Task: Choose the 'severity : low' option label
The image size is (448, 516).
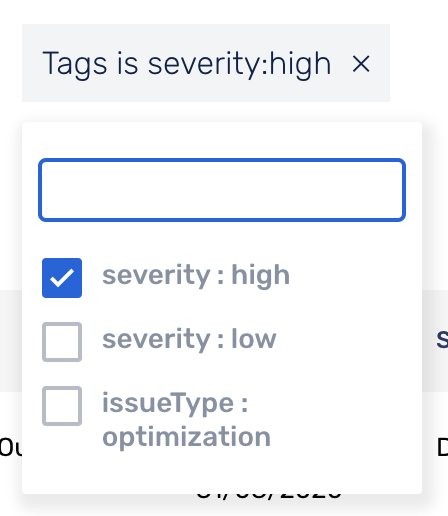Action: [189, 339]
